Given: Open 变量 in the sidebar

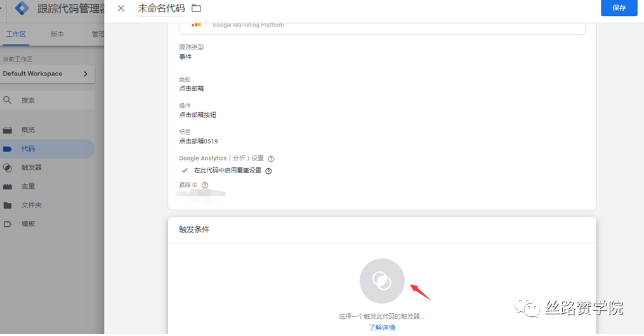Looking at the screenshot, I should coord(28,186).
